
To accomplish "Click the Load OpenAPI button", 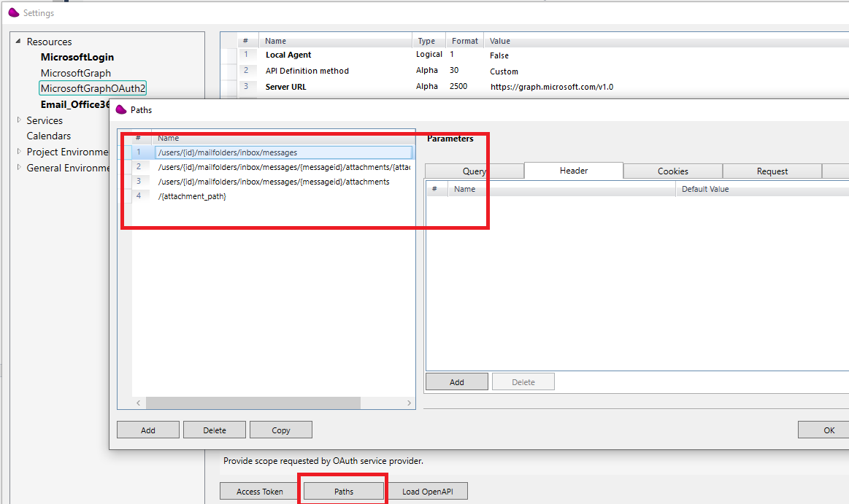I will tap(427, 491).
